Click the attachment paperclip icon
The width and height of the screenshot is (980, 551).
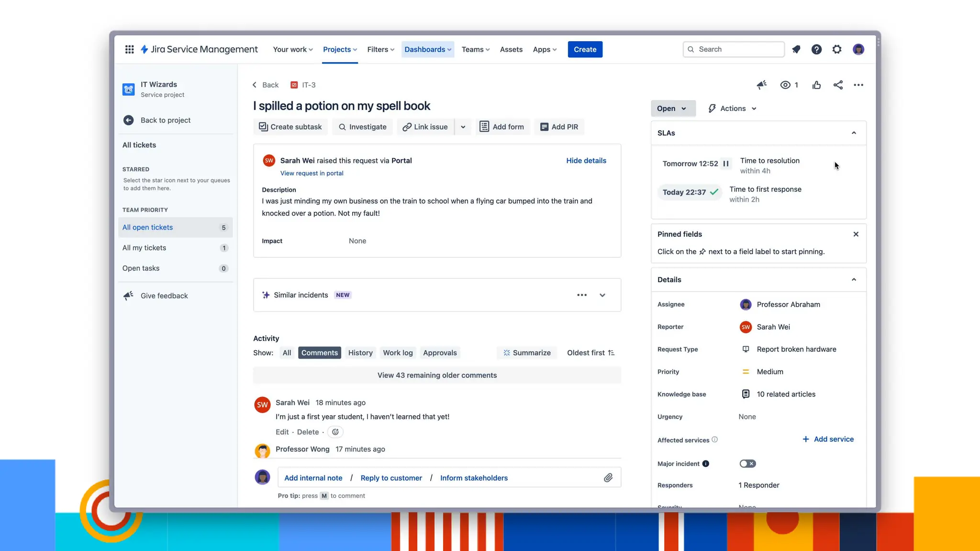(608, 478)
